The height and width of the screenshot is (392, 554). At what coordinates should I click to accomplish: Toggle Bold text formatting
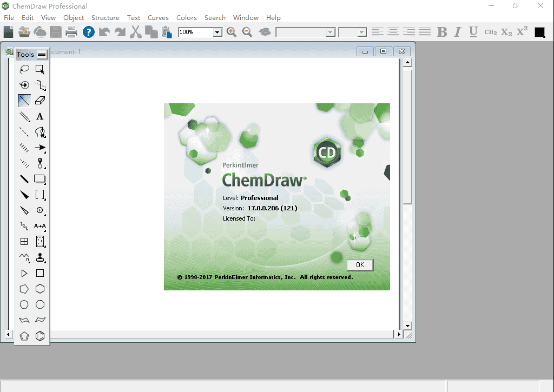point(442,32)
